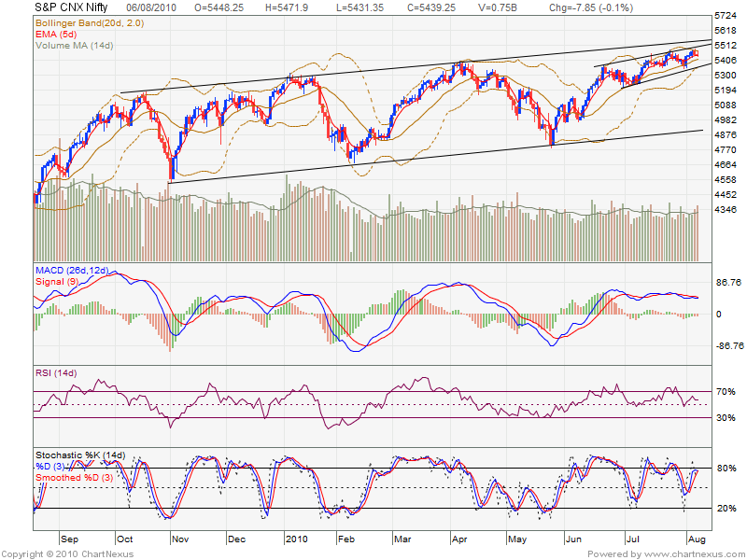This screenshot has width=747, height=560.
Task: Select the Aug marker on the time axis
Action: [x=698, y=539]
